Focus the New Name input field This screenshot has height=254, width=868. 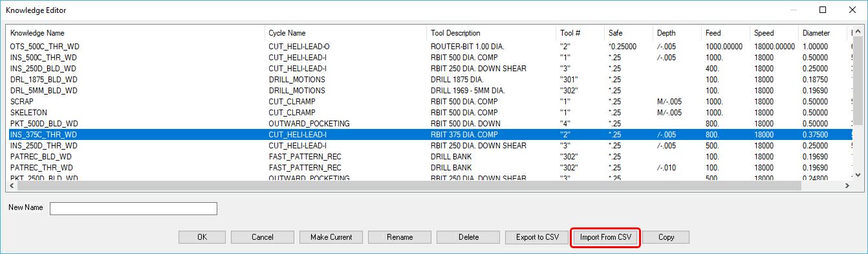coord(133,208)
